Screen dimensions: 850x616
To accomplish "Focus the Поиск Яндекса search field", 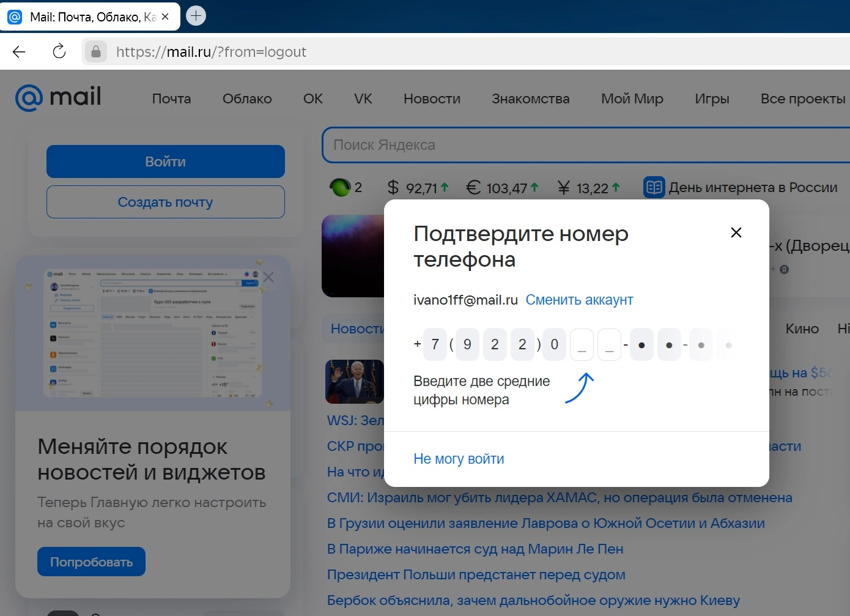I will point(586,145).
